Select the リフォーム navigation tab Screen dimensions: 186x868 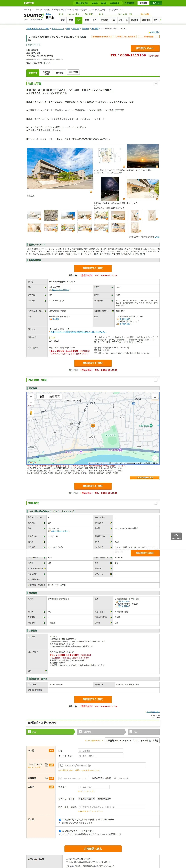123,20
